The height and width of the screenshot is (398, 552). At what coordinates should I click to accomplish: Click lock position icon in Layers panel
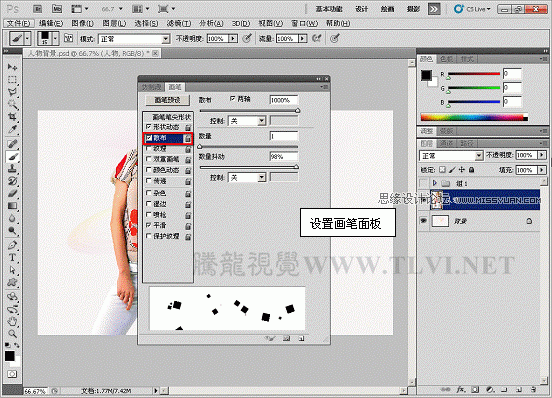point(462,170)
